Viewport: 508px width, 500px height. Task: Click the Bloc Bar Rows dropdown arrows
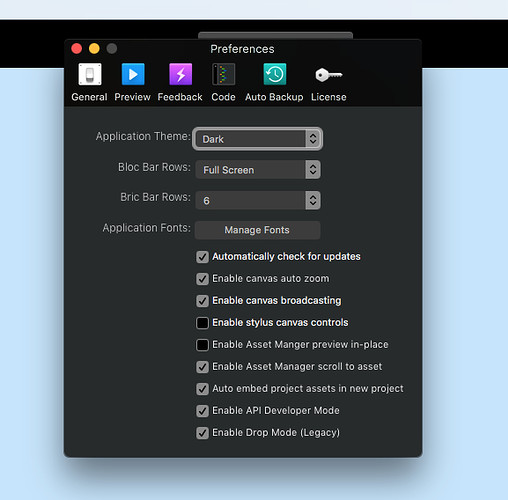[313, 170]
